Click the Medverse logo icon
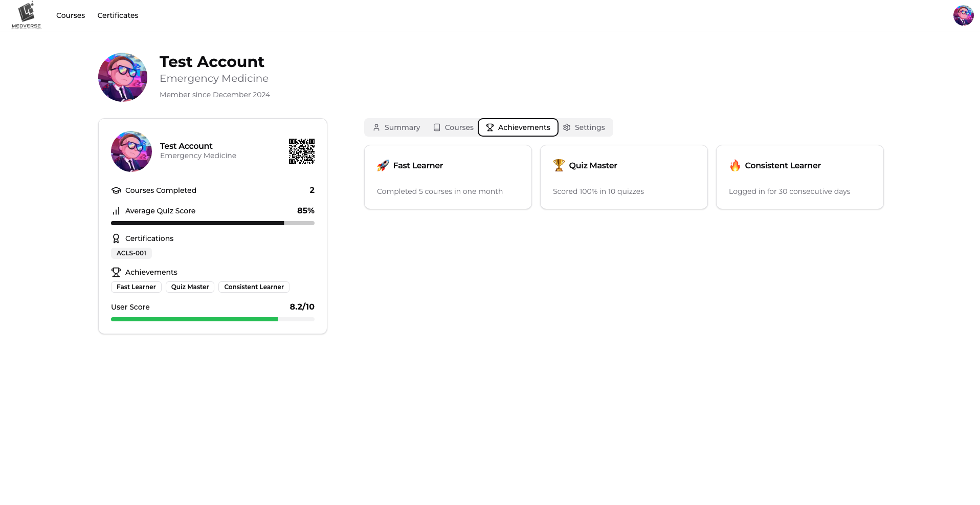Screen dimensions: 980x505 coord(26,15)
